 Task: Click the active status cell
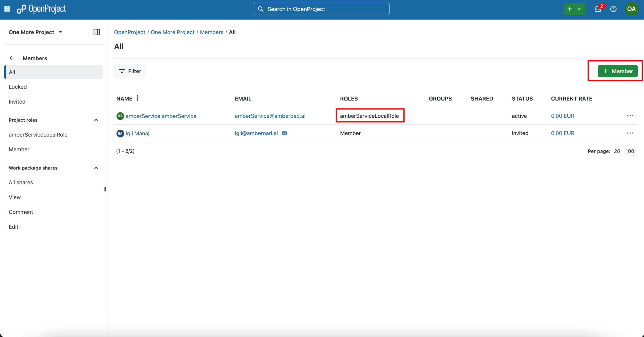coord(519,116)
